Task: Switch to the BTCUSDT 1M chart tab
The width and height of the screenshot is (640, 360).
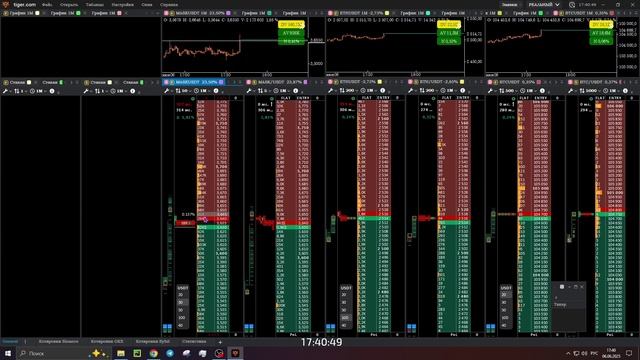Action: click(x=584, y=13)
